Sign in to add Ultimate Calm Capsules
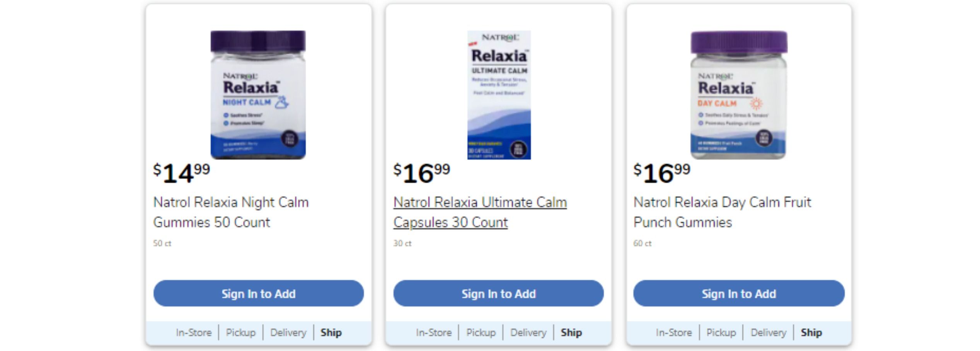 tap(498, 294)
